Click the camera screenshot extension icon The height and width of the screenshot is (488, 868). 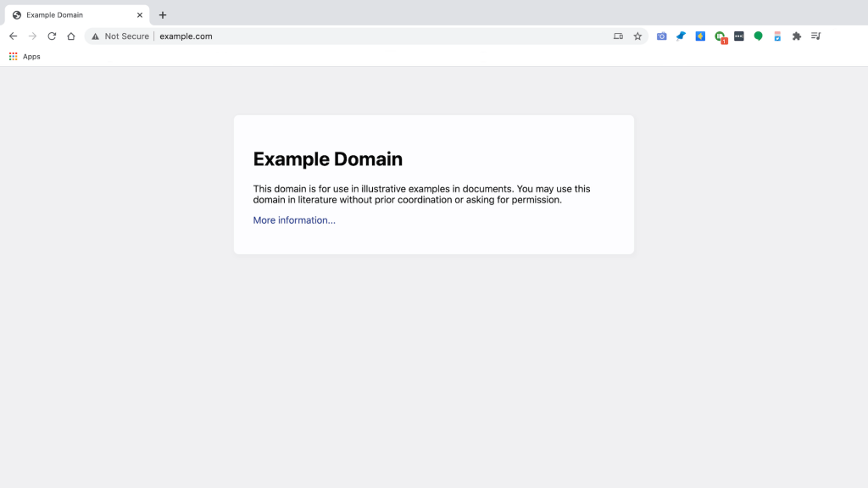(662, 36)
